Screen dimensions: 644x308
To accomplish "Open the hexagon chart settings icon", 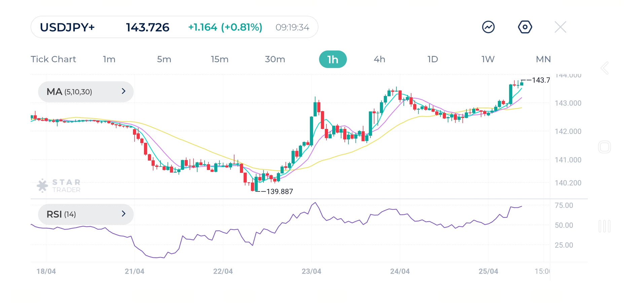I will tap(525, 27).
